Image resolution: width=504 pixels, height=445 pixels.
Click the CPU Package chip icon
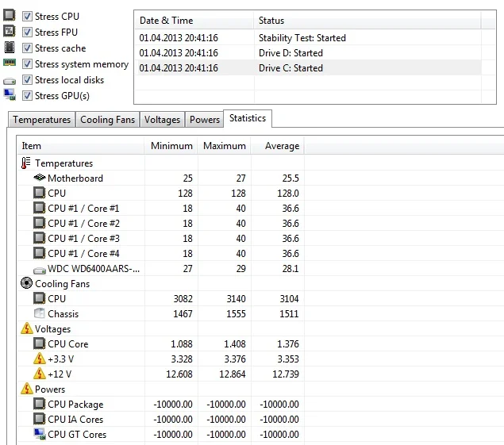tap(39, 404)
